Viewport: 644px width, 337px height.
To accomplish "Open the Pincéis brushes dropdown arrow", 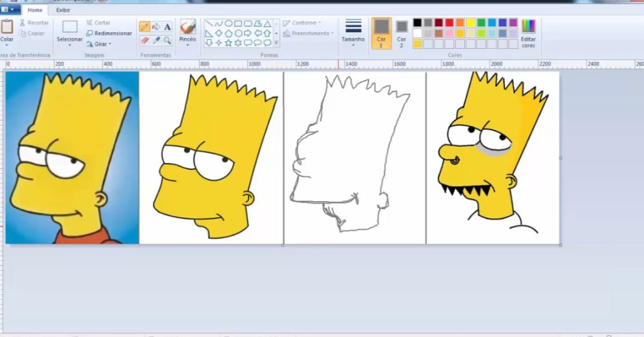I will point(187,45).
